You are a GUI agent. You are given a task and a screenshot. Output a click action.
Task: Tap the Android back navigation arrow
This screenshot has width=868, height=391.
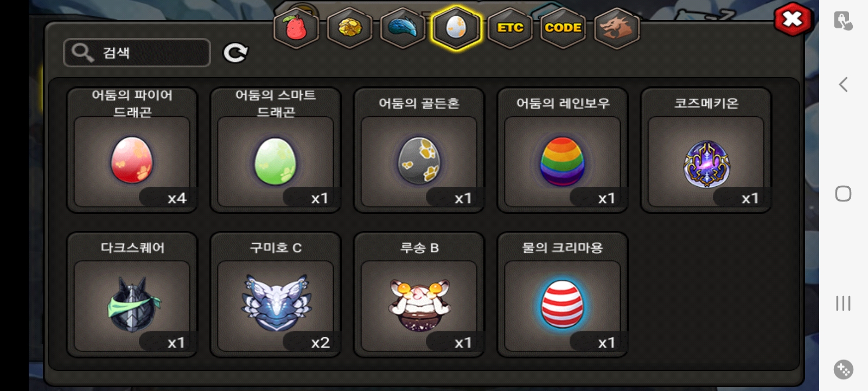[843, 84]
